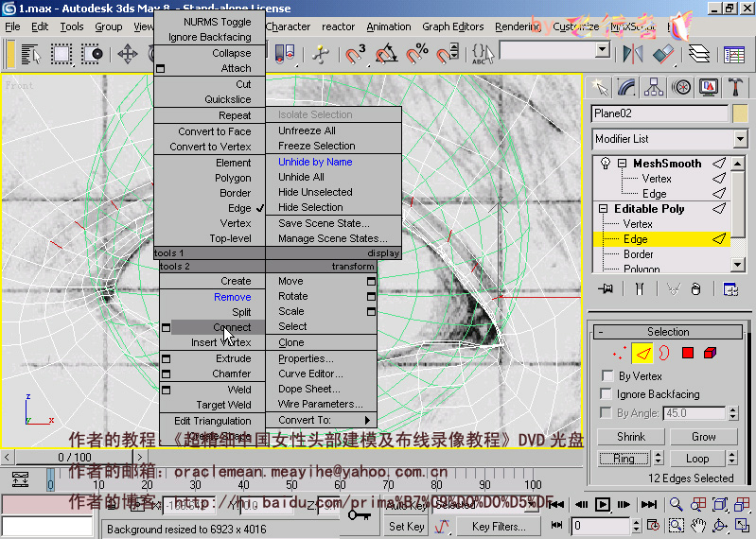This screenshot has width=756, height=539.
Task: Click the Loop button
Action: click(697, 459)
